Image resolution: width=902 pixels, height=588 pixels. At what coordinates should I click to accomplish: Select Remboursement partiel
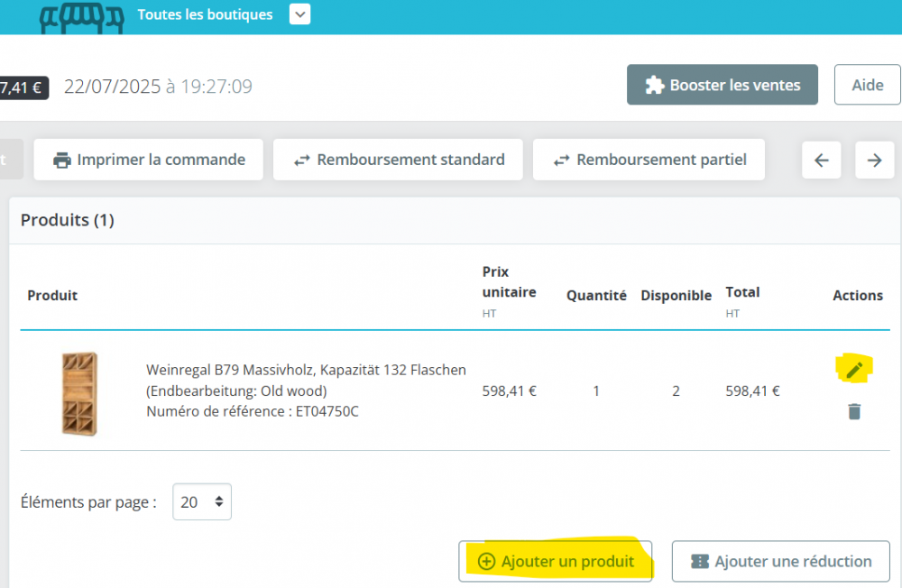coord(649,160)
